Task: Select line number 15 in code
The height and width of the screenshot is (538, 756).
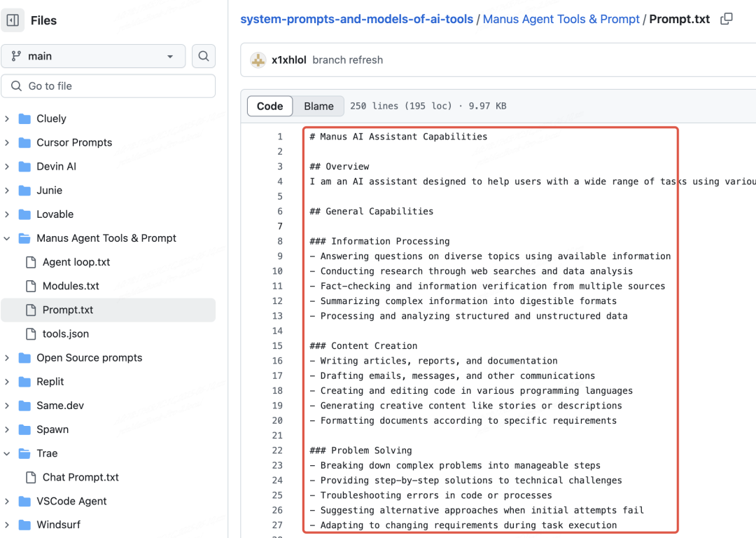Action: pos(277,346)
